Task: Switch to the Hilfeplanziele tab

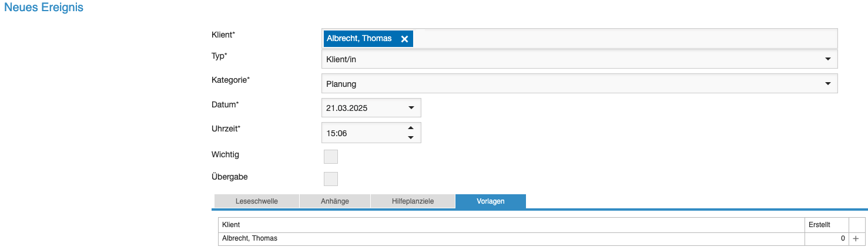Action: 413,201
